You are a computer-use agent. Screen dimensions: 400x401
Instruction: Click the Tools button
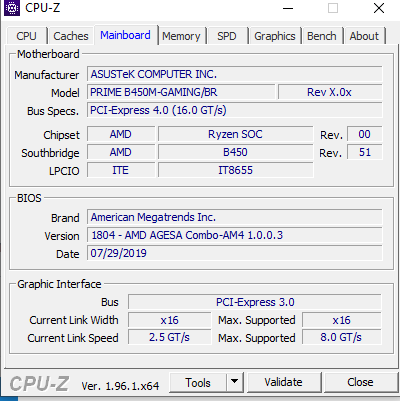198,382
